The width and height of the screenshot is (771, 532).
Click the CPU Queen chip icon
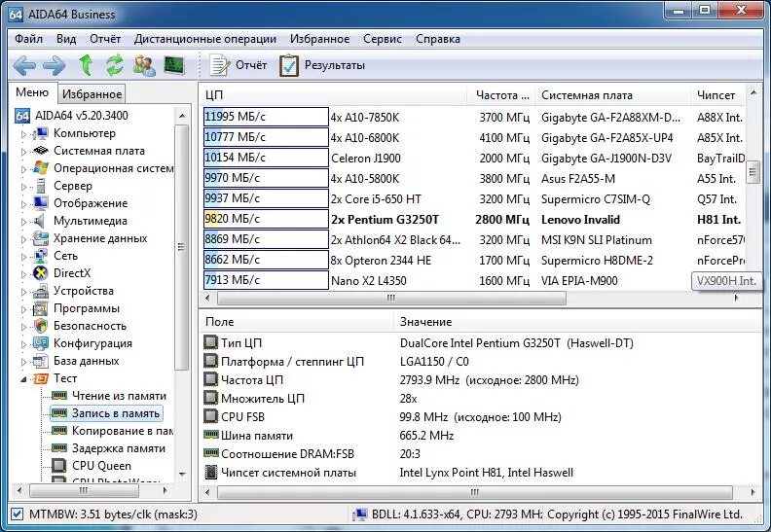[59, 465]
